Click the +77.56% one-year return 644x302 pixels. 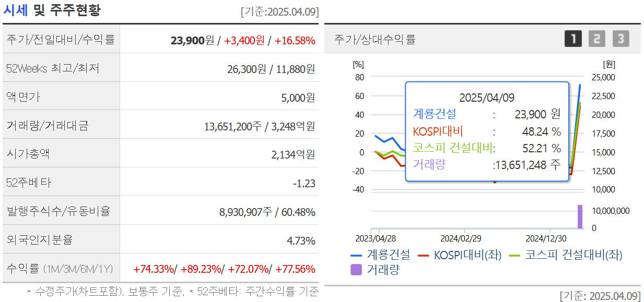point(295,269)
